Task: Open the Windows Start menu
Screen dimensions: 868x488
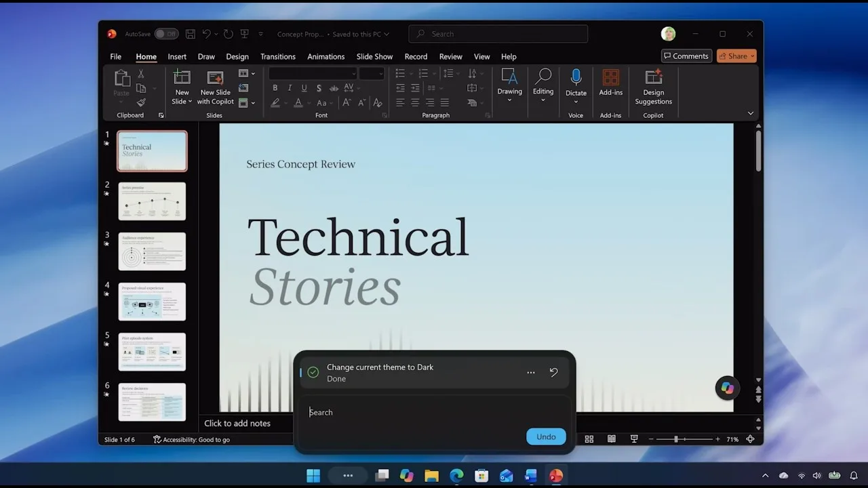Action: [x=313, y=475]
